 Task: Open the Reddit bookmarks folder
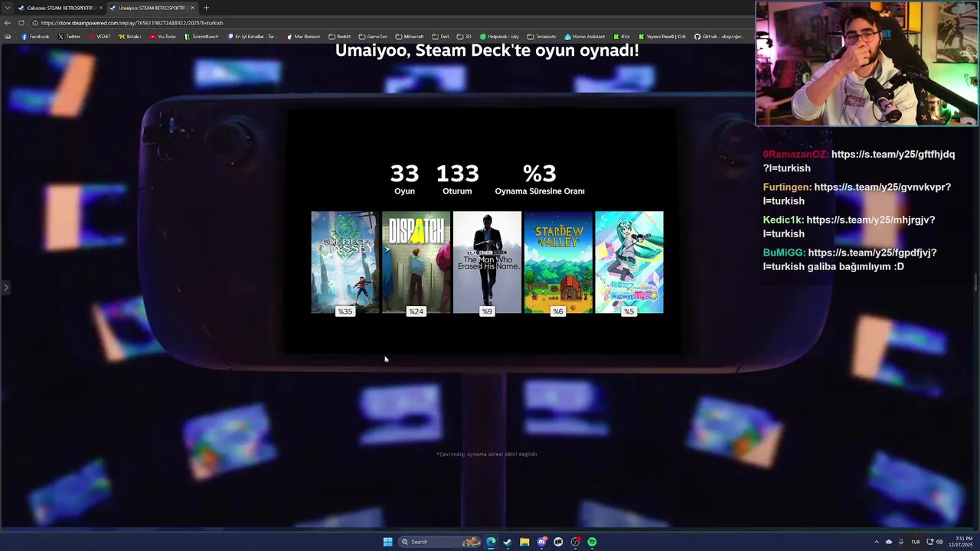[x=339, y=37]
